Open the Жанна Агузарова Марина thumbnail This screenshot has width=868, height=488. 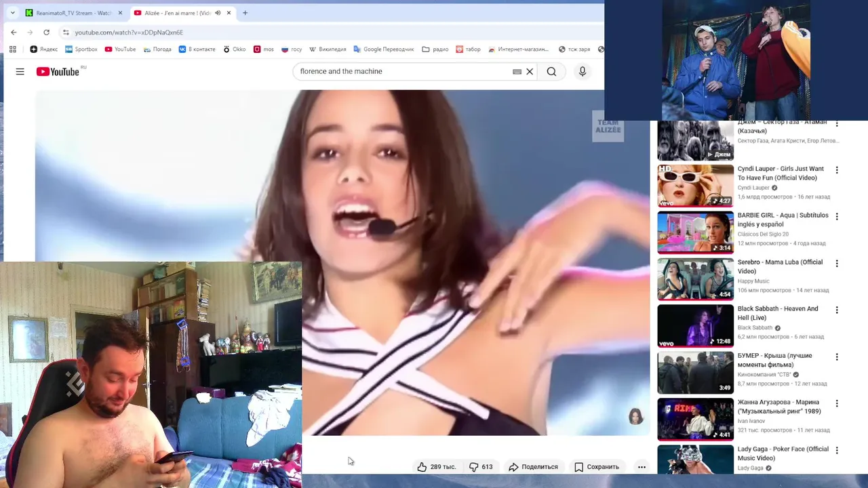point(696,420)
